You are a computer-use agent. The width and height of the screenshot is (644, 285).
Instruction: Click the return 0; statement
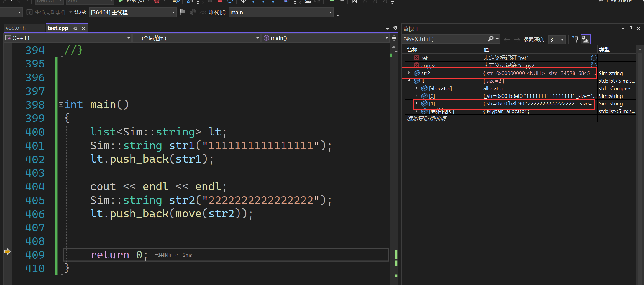119,255
